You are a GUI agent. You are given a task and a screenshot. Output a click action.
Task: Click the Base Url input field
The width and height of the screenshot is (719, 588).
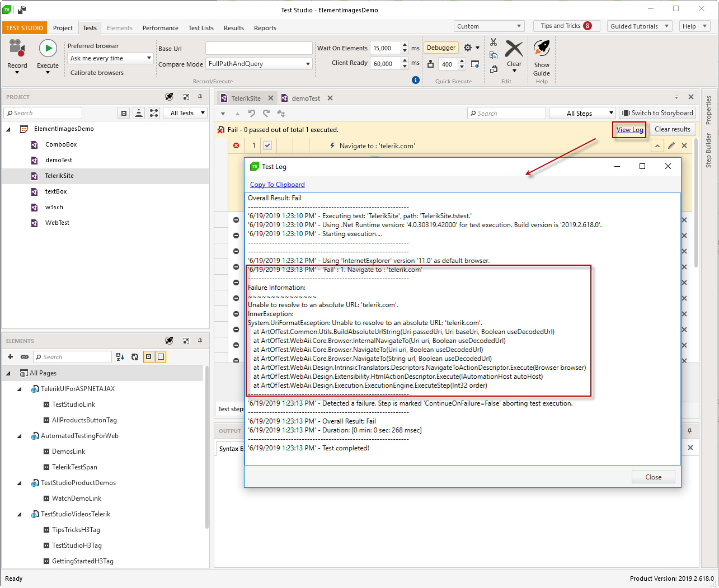259,48
